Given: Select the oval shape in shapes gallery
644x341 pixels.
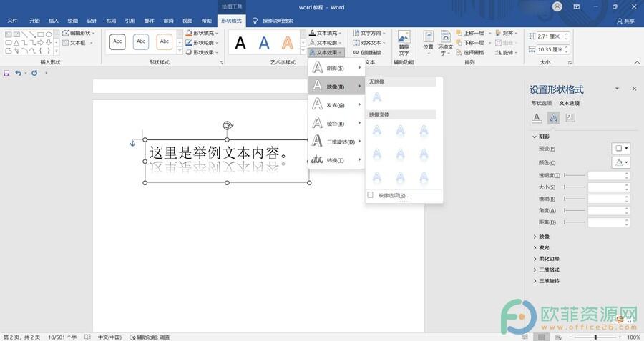Looking at the screenshot, I should [49, 34].
